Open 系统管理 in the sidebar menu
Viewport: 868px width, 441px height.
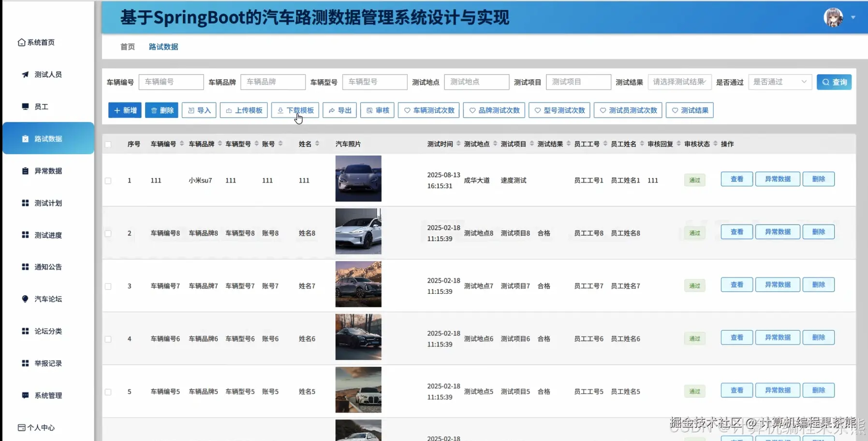(x=48, y=395)
